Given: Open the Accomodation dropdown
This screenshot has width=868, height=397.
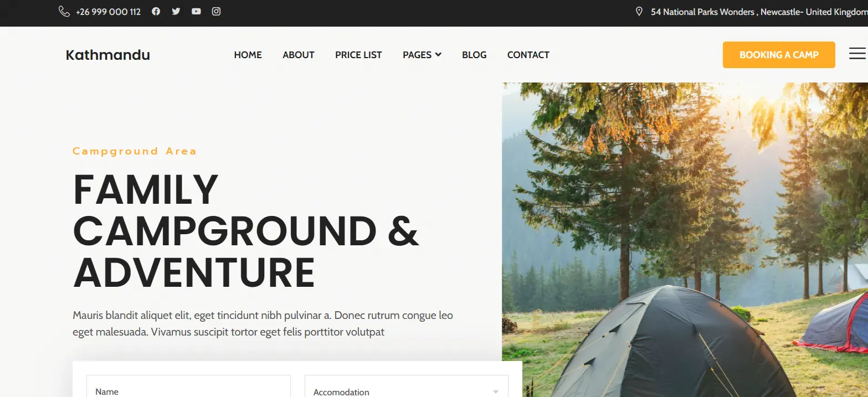Looking at the screenshot, I should point(407,386).
